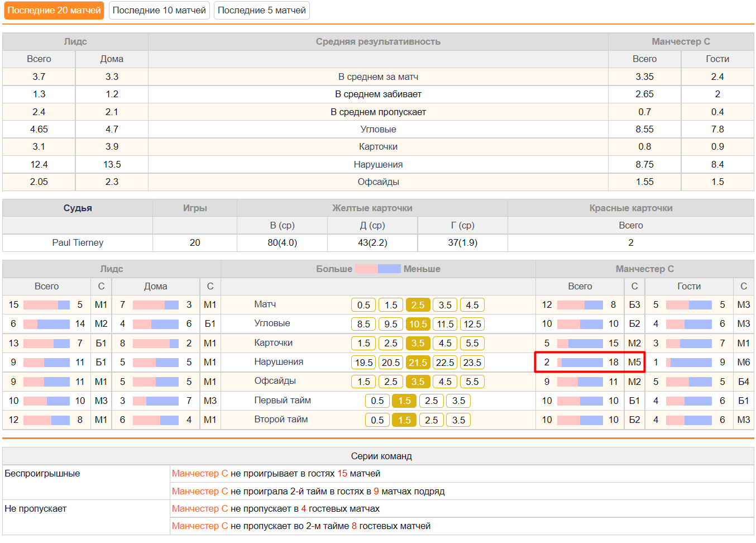
Task: Pick 19.5 threshold for Нарушения
Action: point(363,363)
